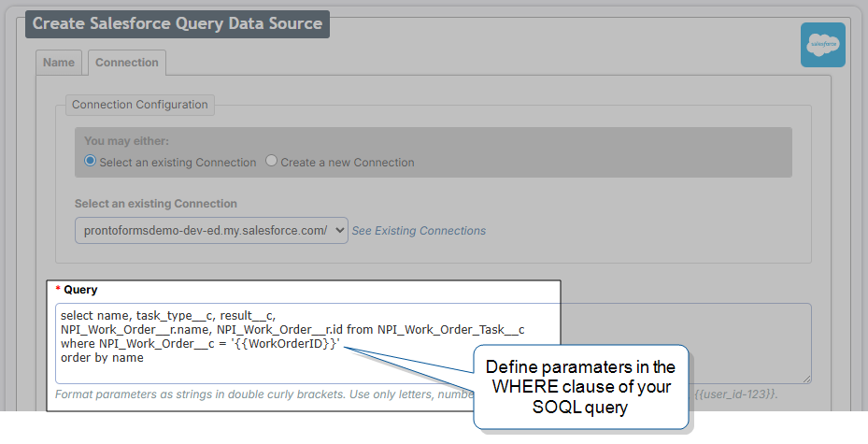The image size is (868, 444).
Task: Click the Query field label
Action: pyautogui.click(x=79, y=290)
